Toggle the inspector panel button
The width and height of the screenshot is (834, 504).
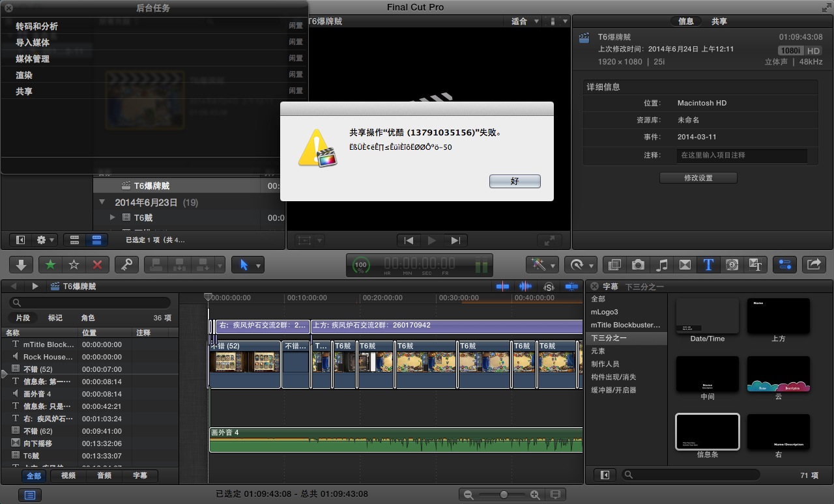[784, 264]
